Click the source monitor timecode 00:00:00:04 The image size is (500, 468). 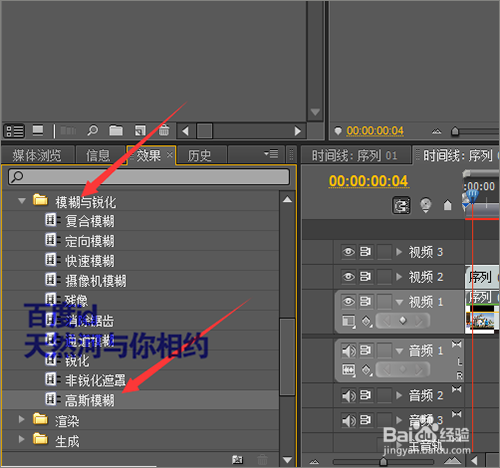click(x=375, y=131)
